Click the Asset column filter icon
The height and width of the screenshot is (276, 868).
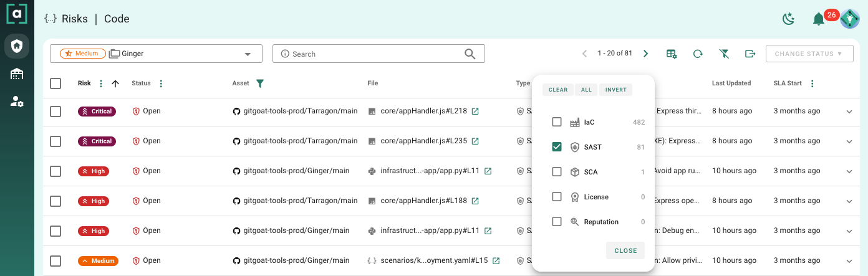pyautogui.click(x=260, y=83)
